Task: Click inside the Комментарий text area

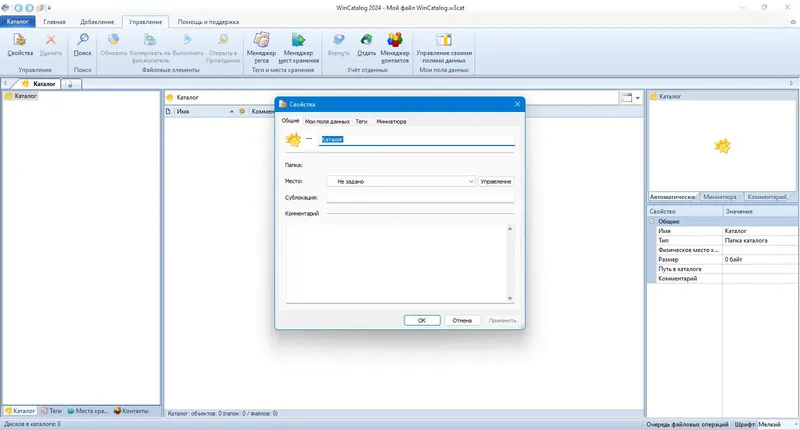Action: 396,263
